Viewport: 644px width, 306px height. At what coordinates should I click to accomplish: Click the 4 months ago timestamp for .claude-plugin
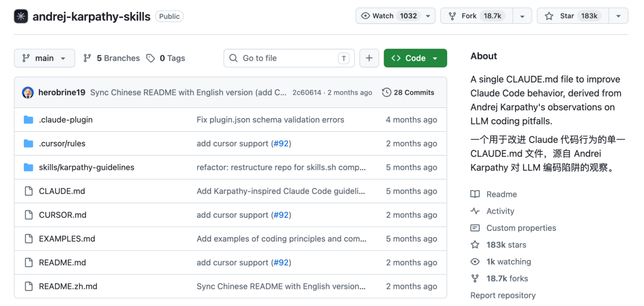411,120
